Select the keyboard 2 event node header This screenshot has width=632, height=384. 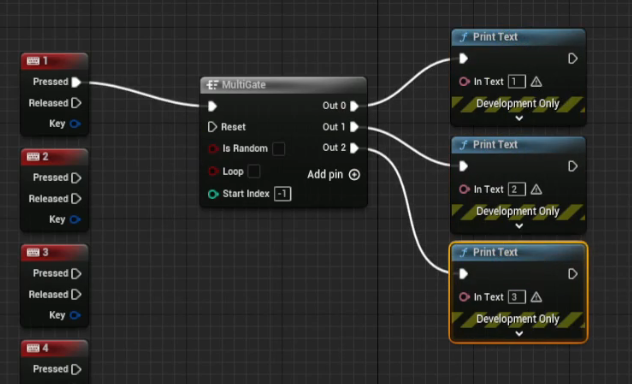click(x=54, y=157)
